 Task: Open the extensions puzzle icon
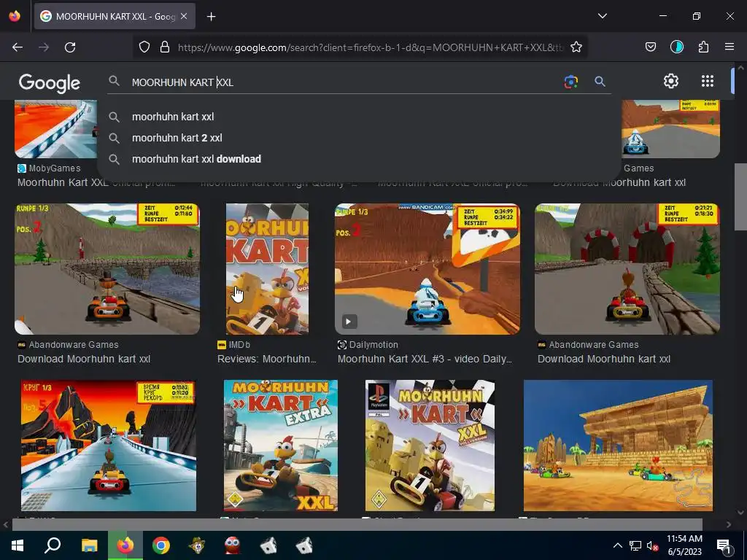703,47
